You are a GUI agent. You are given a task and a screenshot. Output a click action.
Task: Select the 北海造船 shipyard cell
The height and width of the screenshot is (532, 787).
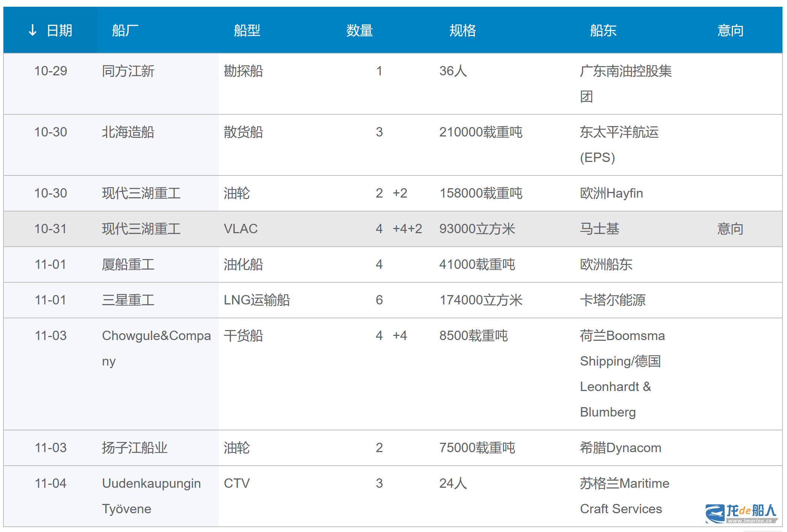[x=128, y=132]
